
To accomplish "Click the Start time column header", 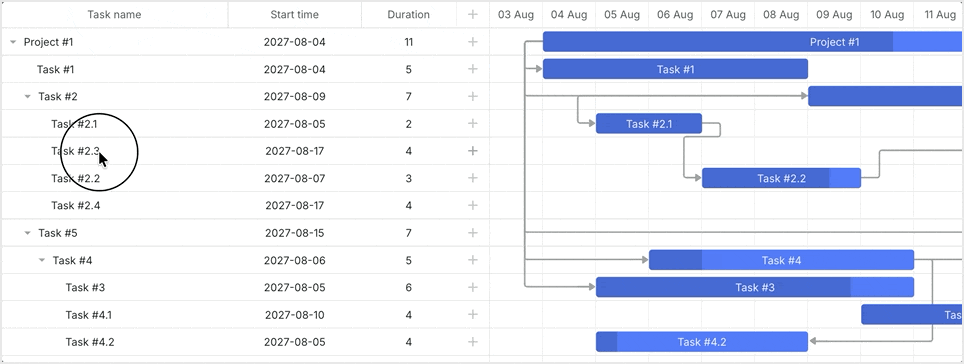I will point(294,15).
